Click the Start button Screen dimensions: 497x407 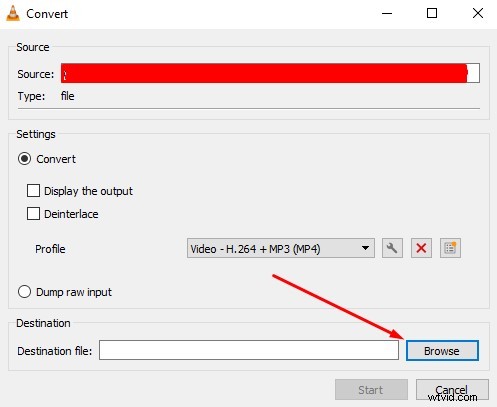(x=371, y=389)
